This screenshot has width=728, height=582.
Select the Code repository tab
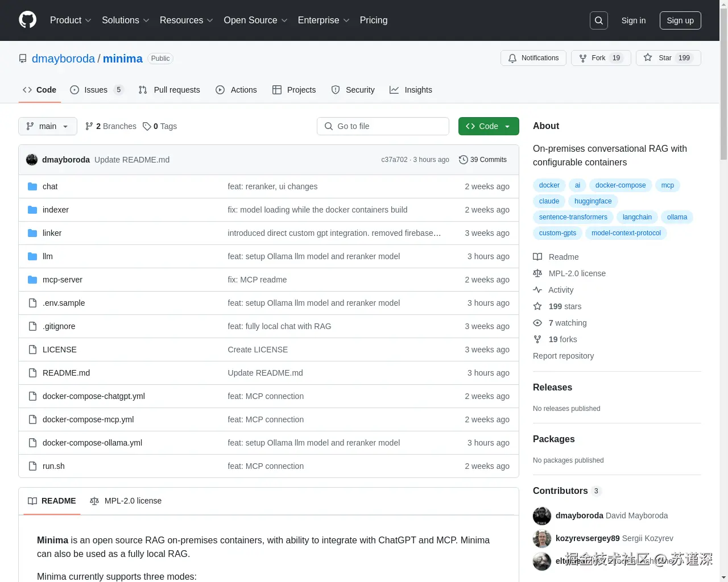(40, 90)
